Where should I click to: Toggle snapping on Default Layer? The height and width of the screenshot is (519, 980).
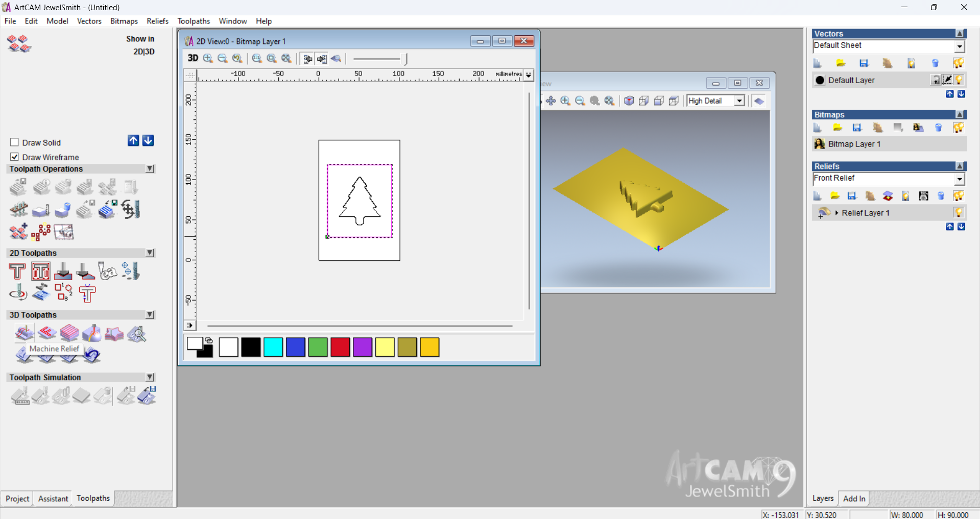pyautogui.click(x=948, y=80)
